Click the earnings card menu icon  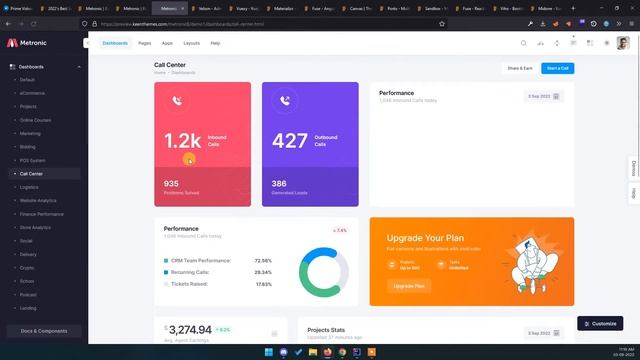(x=274, y=334)
